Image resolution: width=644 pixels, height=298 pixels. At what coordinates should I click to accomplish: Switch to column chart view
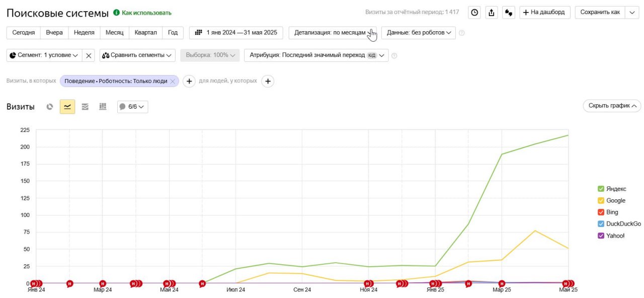(103, 106)
